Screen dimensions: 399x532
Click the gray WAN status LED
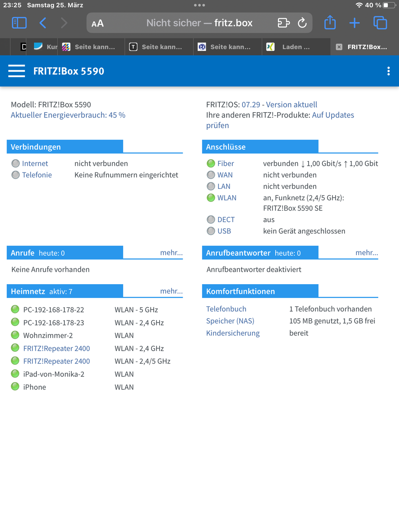click(211, 175)
